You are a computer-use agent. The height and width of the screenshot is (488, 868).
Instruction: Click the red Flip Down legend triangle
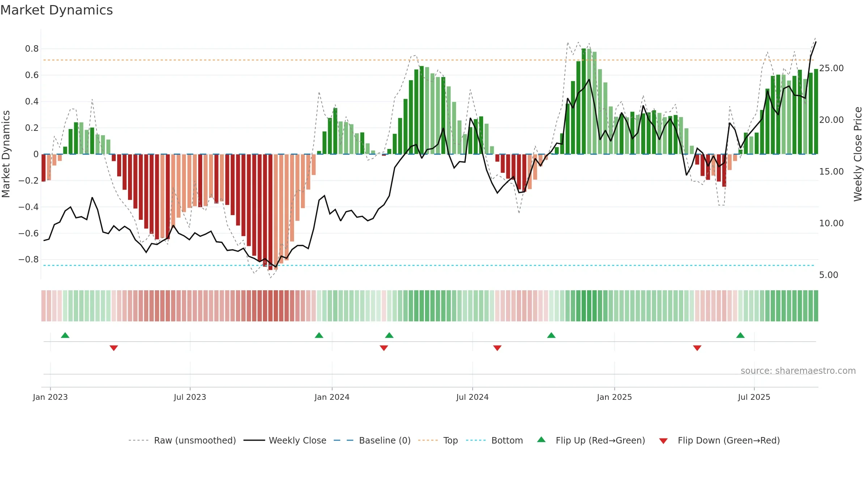(x=663, y=441)
